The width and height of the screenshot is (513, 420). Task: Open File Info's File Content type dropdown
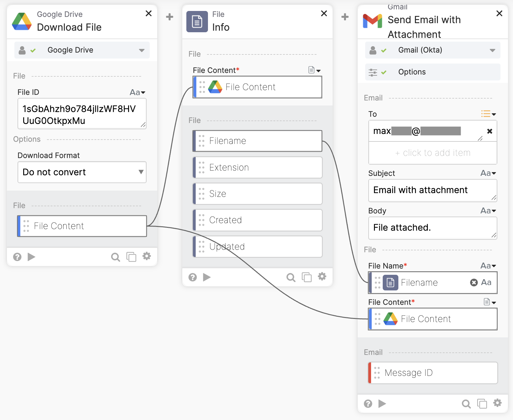(x=314, y=70)
